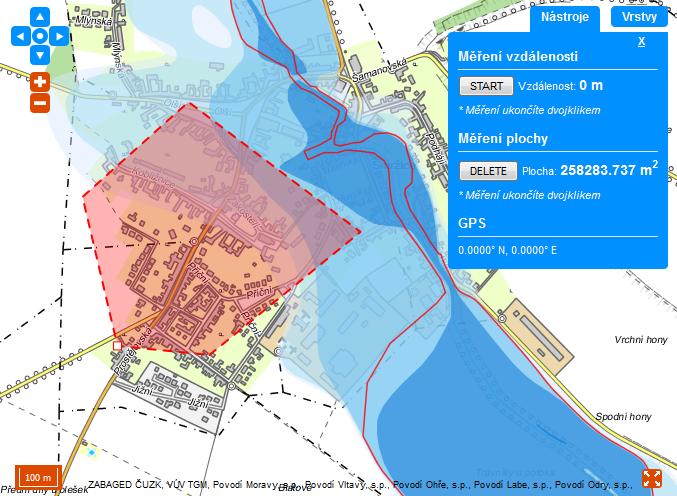677x496 pixels.
Task: Zoom out with the orange minus button
Action: (x=39, y=102)
